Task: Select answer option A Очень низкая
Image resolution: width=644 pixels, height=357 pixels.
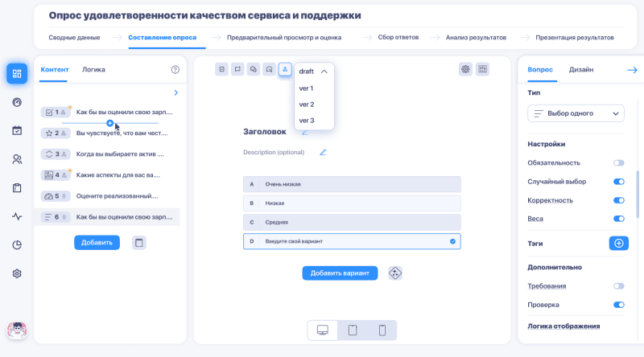Action: (352, 184)
